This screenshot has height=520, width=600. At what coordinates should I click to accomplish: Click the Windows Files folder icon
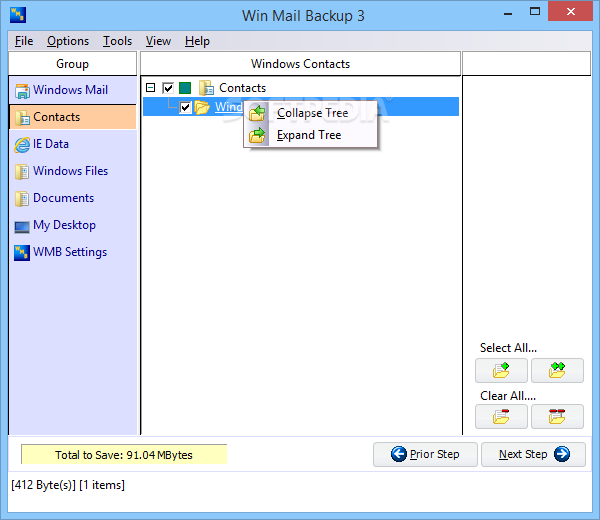[x=22, y=172]
